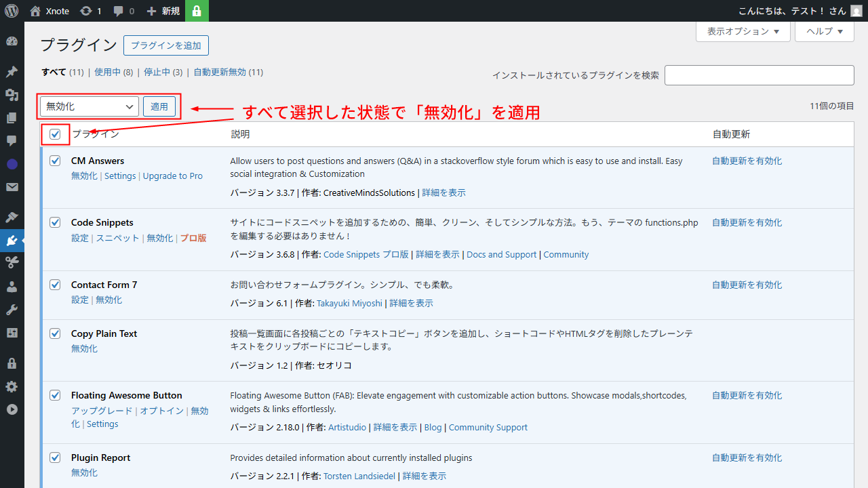This screenshot has height=488, width=868.
Task: Click the 適用 apply button
Action: coord(159,106)
